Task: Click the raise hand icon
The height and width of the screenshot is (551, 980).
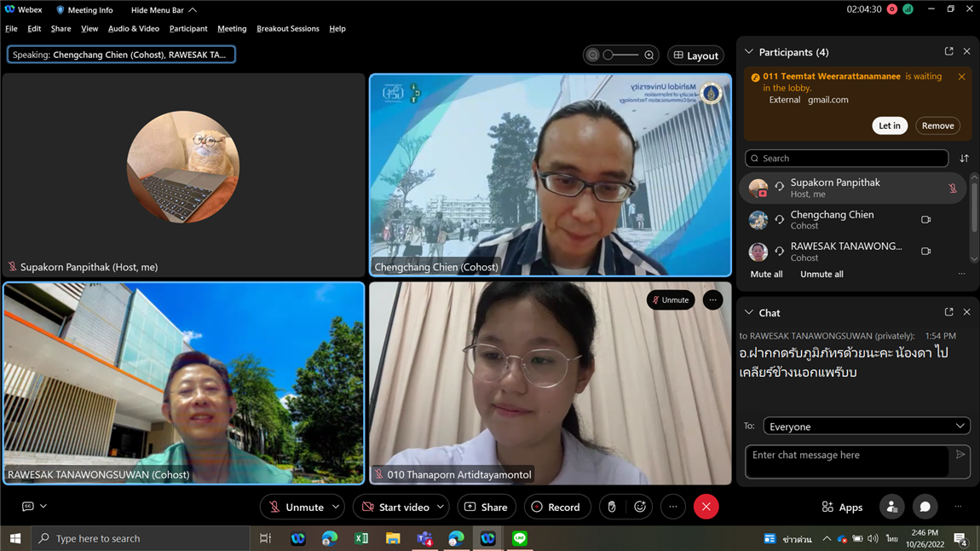Action: click(x=612, y=507)
